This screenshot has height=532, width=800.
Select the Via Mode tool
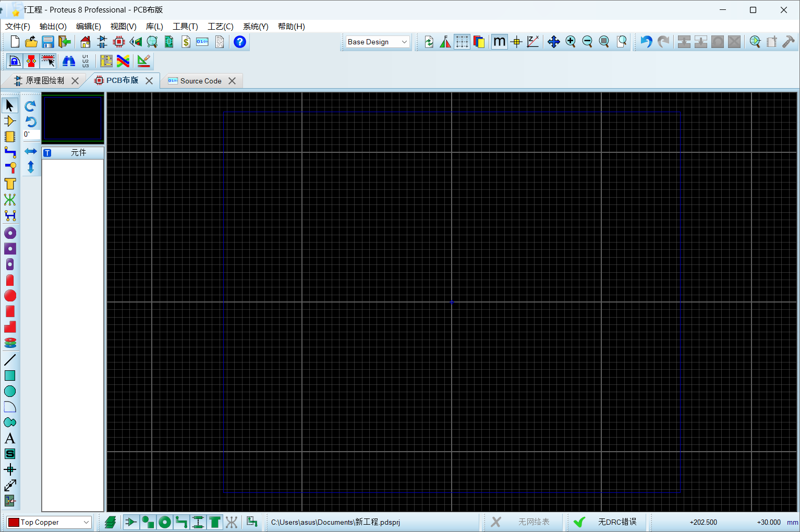click(10, 167)
